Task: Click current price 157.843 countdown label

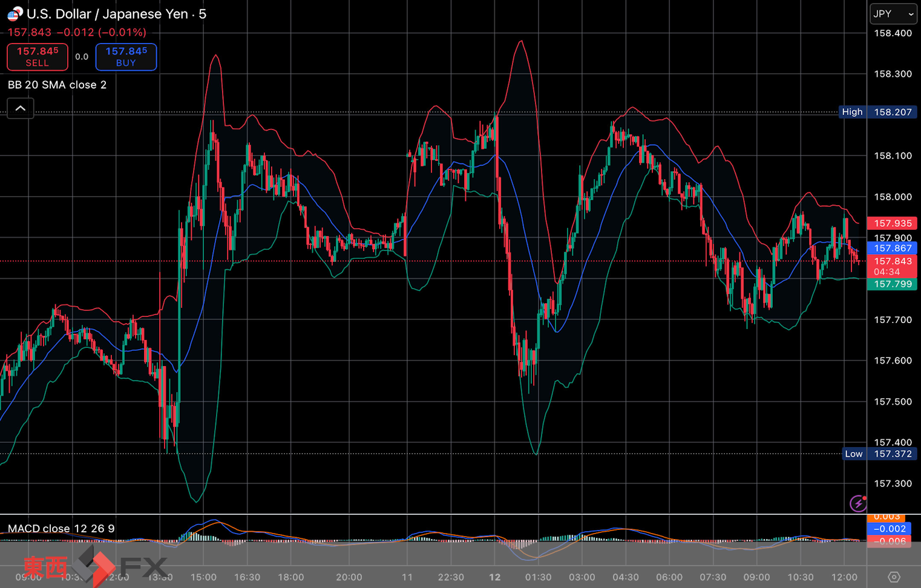Action: tap(892, 266)
